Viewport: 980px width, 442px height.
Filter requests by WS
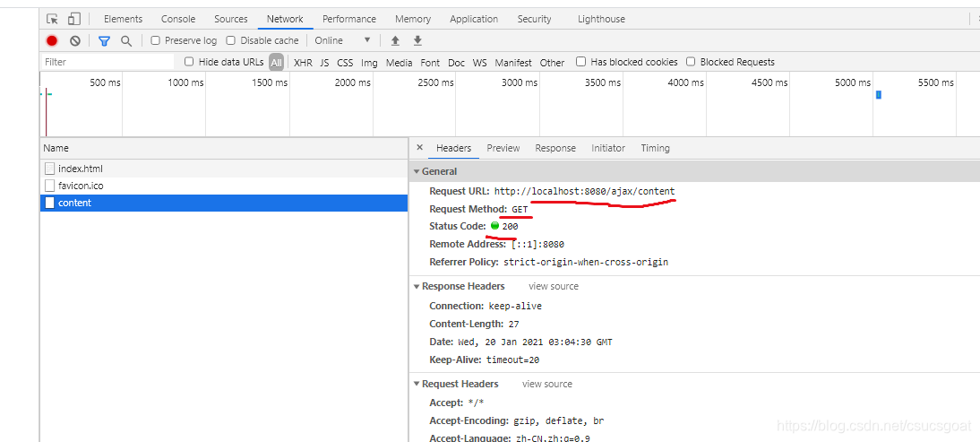coord(479,63)
